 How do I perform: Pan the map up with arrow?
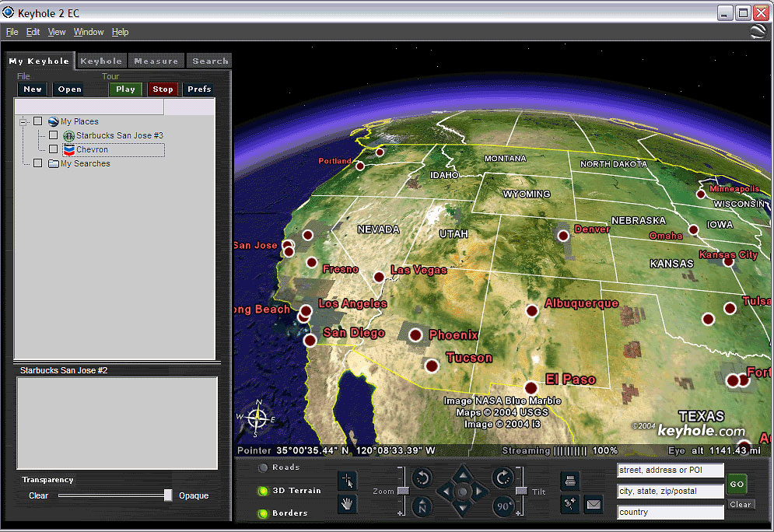463,474
